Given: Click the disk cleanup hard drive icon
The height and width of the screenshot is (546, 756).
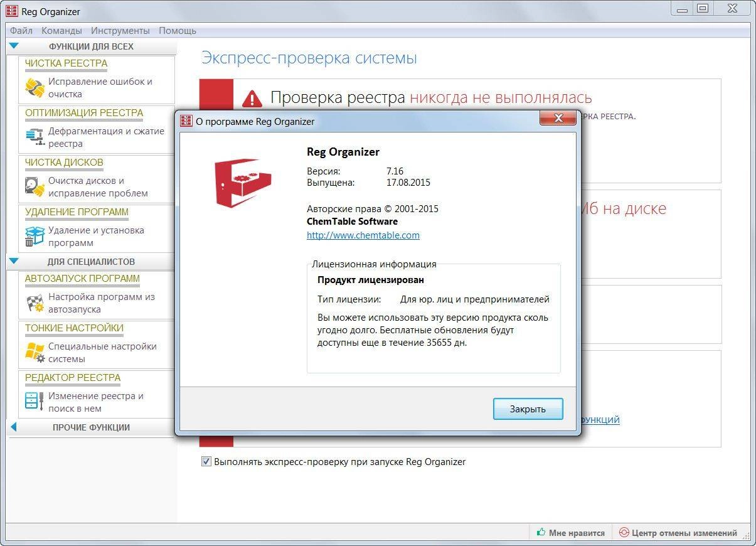Looking at the screenshot, I should click(35, 186).
